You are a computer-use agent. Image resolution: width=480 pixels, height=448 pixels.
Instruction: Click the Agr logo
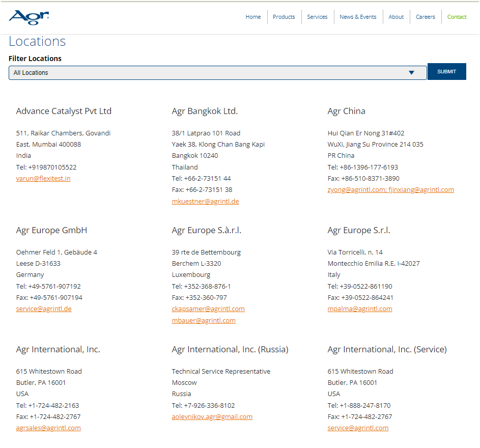29,17
